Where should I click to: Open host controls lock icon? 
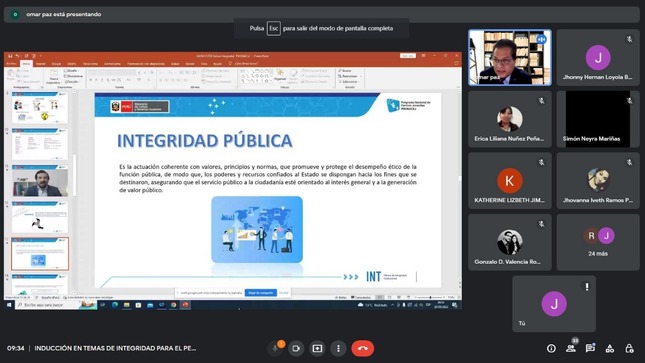(x=629, y=348)
